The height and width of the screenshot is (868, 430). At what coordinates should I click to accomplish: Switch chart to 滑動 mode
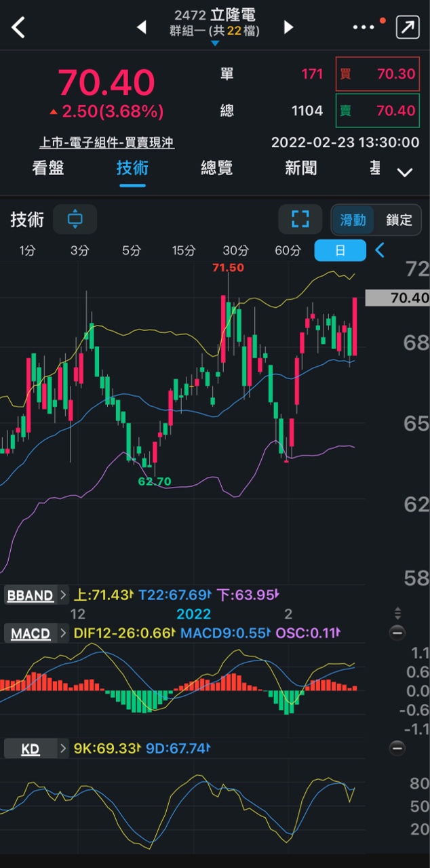[353, 220]
